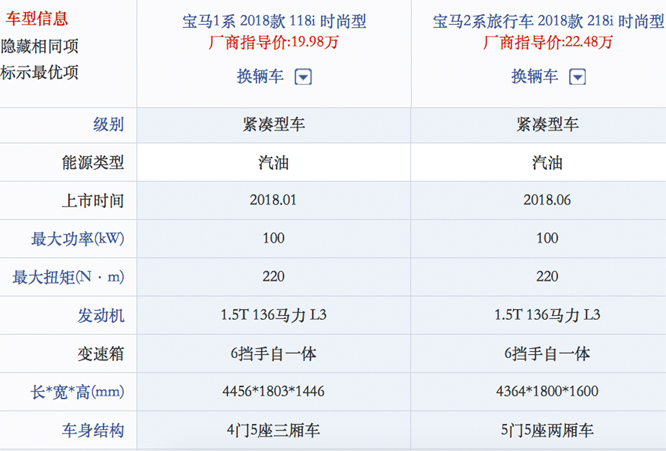666x451 pixels.
Task: Select body cell 4门5座三厢车
Action: pos(273,431)
